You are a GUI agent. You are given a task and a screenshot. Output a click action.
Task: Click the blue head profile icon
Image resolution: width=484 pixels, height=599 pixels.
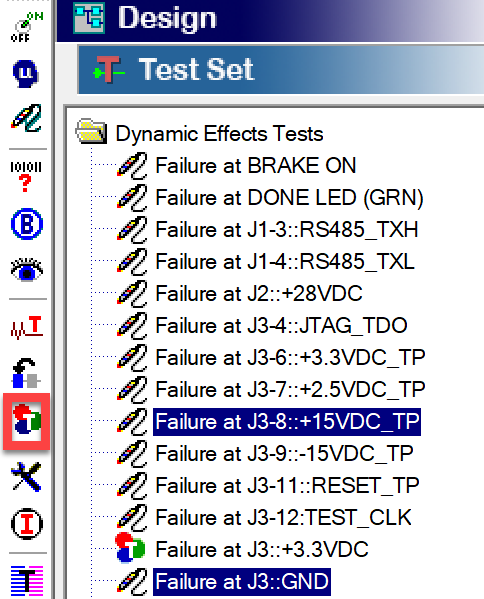[x=26, y=73]
